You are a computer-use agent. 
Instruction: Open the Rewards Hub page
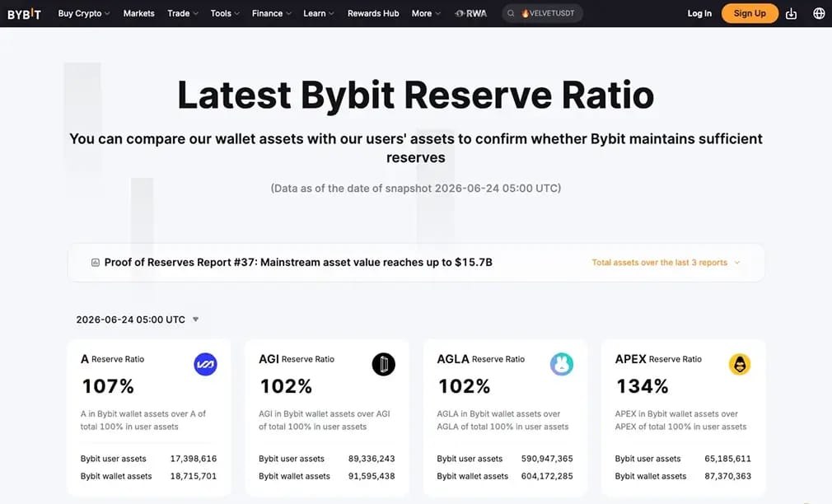[x=373, y=13]
